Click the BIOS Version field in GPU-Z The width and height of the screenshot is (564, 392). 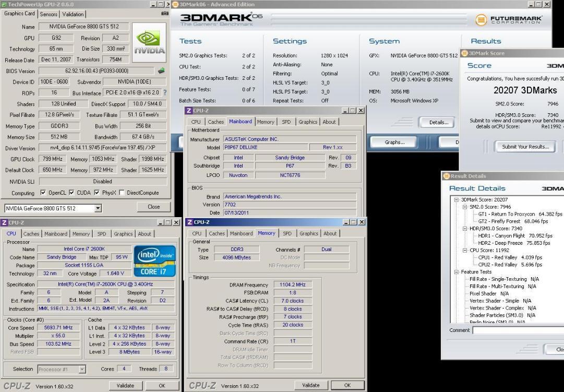pos(97,71)
